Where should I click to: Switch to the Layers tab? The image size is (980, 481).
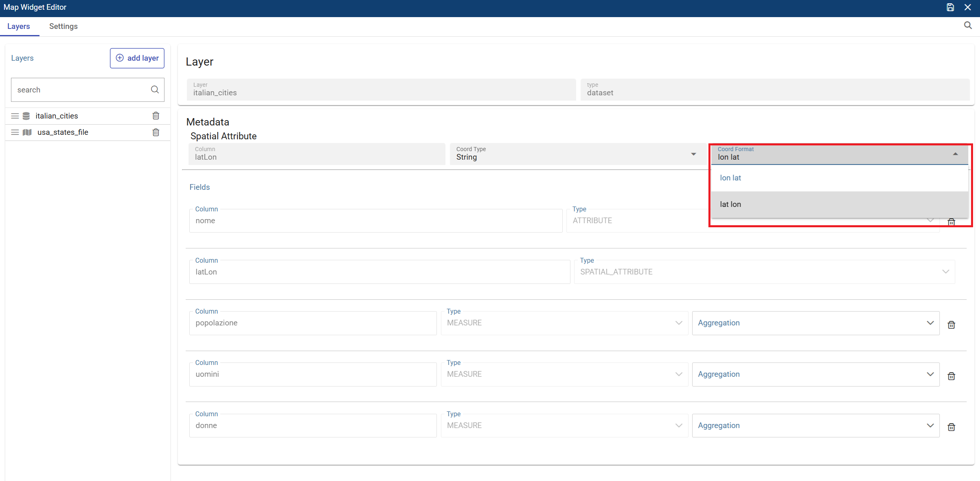pos(19,26)
